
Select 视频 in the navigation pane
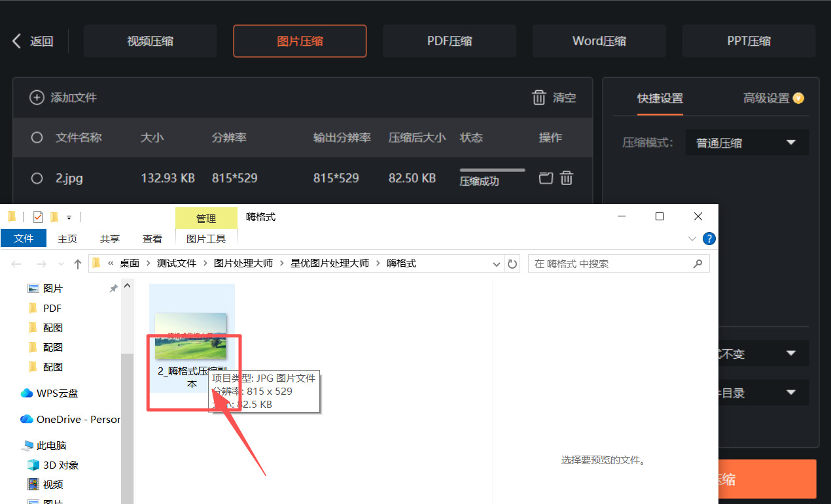53,484
